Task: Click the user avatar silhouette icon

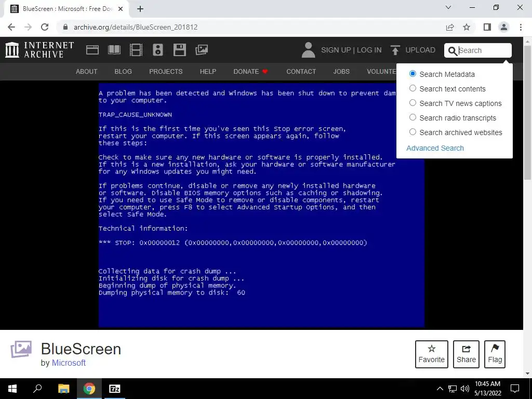Action: [308, 50]
